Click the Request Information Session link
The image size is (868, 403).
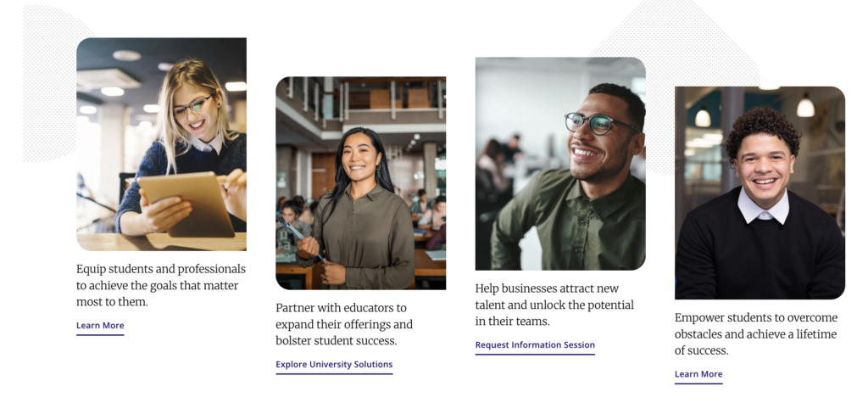click(535, 345)
